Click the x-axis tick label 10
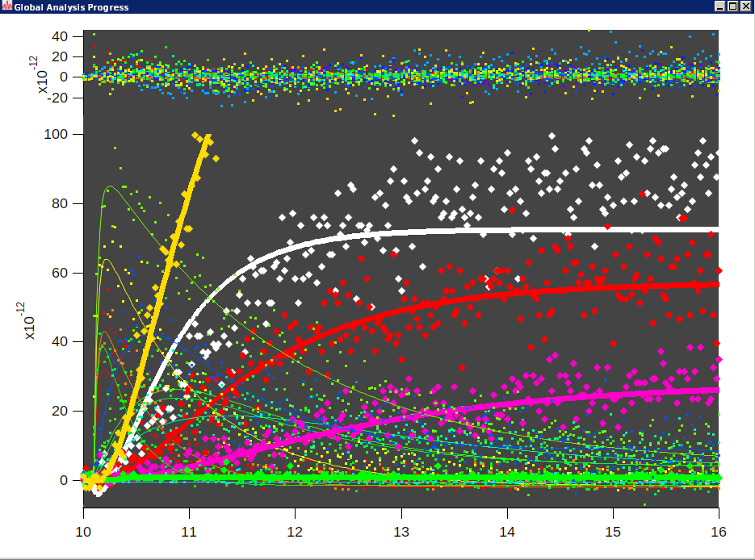The width and height of the screenshot is (755, 560). (83, 532)
